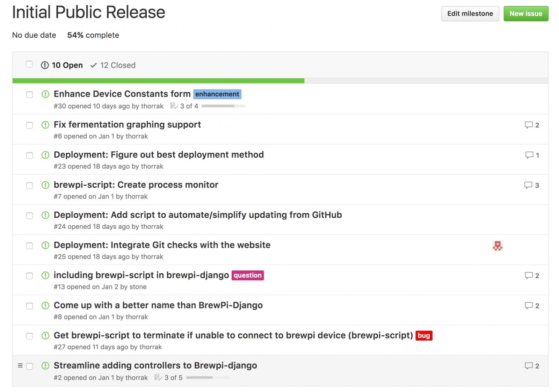Grab drag handle on Streamline adding controllers row
Image resolution: width=559 pixels, height=392 pixels.
[x=20, y=366]
